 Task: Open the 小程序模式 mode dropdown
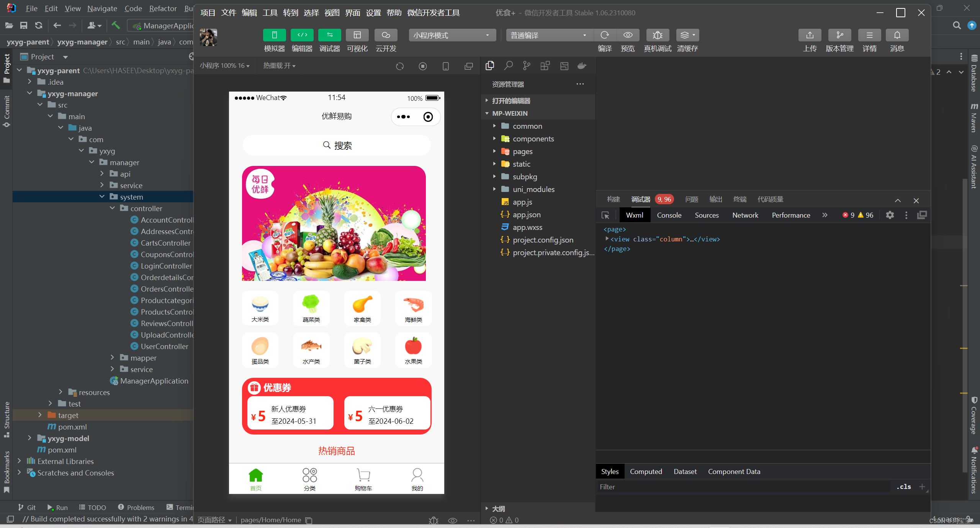[452, 35]
